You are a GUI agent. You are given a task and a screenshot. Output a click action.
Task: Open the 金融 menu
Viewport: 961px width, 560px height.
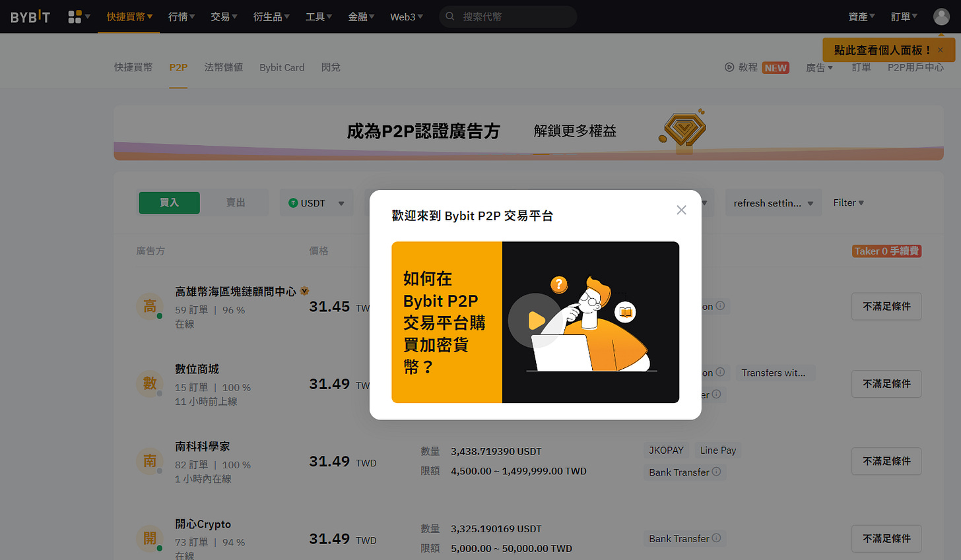point(361,16)
